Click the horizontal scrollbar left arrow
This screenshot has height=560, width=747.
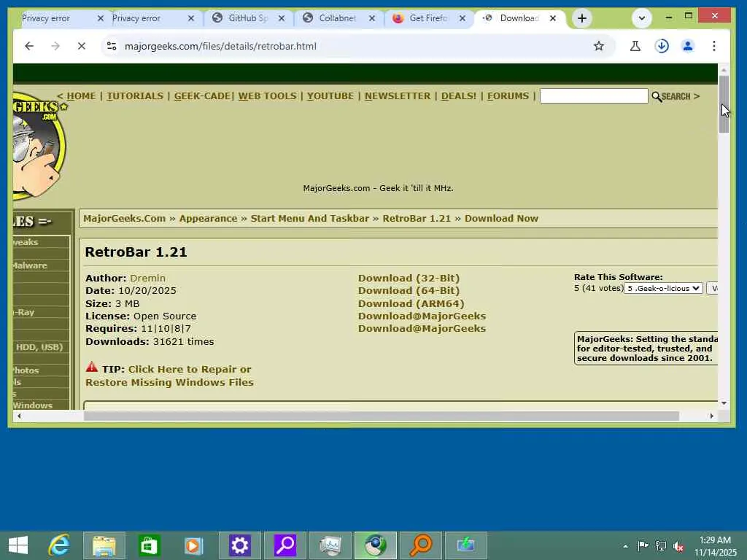pyautogui.click(x=19, y=416)
